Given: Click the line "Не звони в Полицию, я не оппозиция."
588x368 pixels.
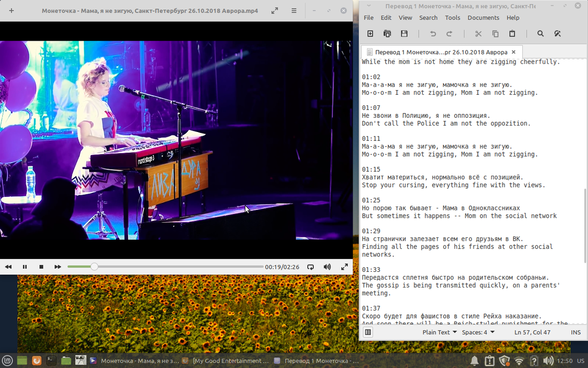Looking at the screenshot, I should [x=426, y=115].
